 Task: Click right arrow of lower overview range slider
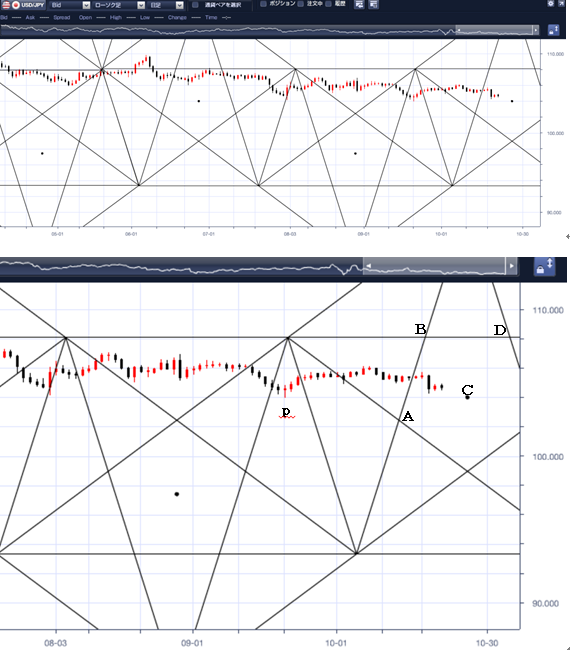[x=512, y=266]
